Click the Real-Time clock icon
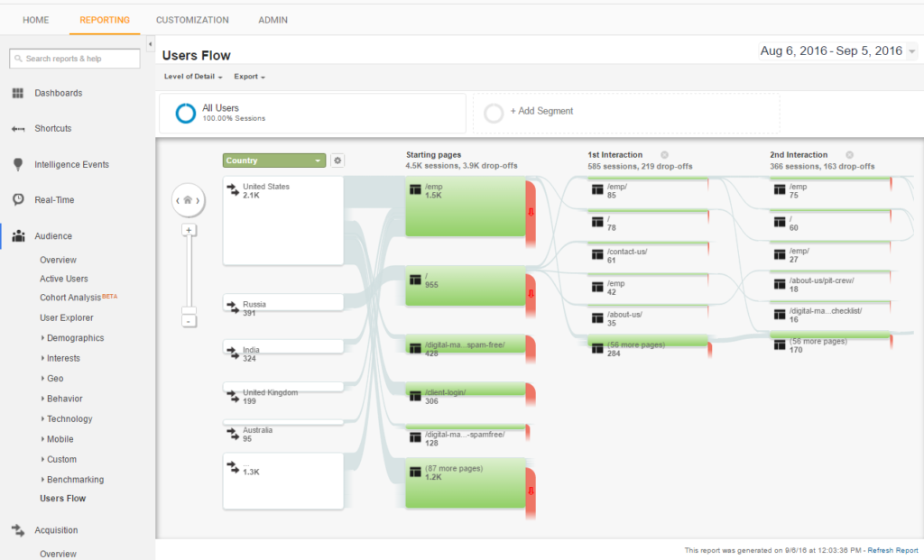The height and width of the screenshot is (560, 924). (20, 199)
